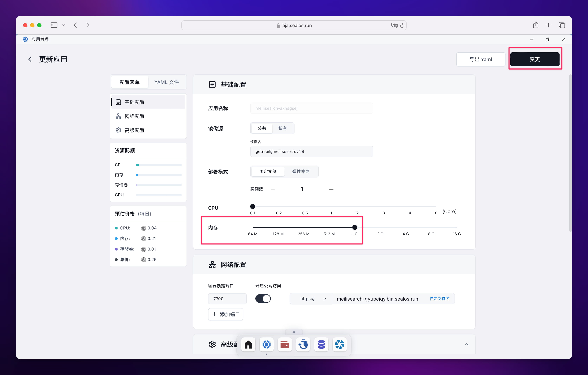Image resolution: width=588 pixels, height=375 pixels.
Task: Open the sidebar options dropdown chevron
Action: pyautogui.click(x=63, y=25)
